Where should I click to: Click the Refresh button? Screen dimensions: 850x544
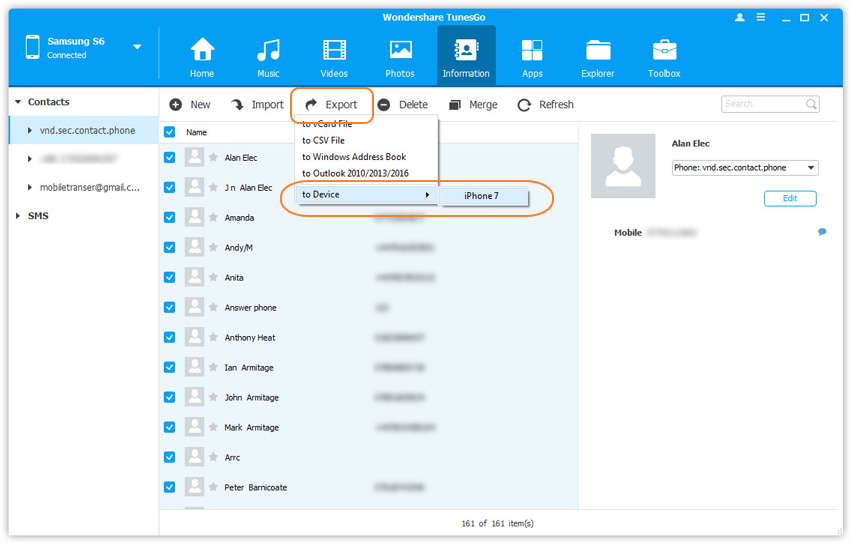coord(546,105)
